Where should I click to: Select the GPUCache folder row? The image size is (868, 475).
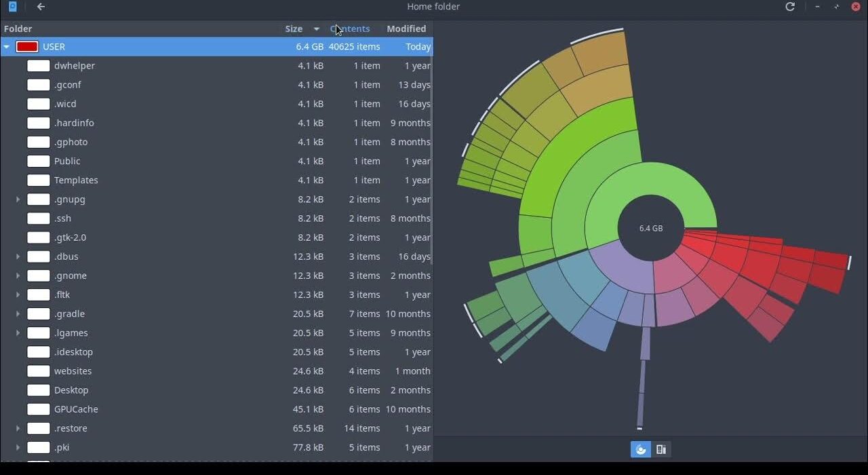pos(76,409)
